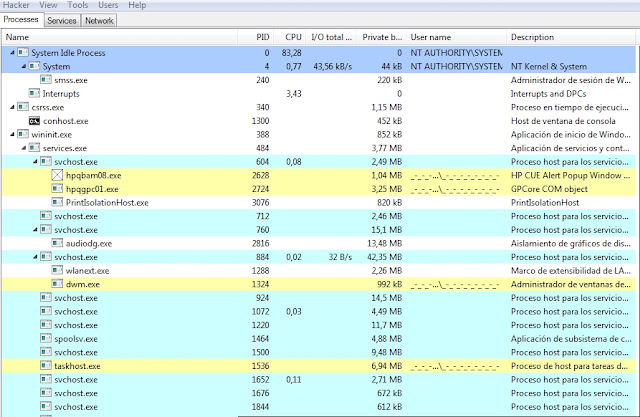Image resolution: width=640 pixels, height=417 pixels.
Task: Click the icon of svchost.exe PID 924
Action: point(46,298)
